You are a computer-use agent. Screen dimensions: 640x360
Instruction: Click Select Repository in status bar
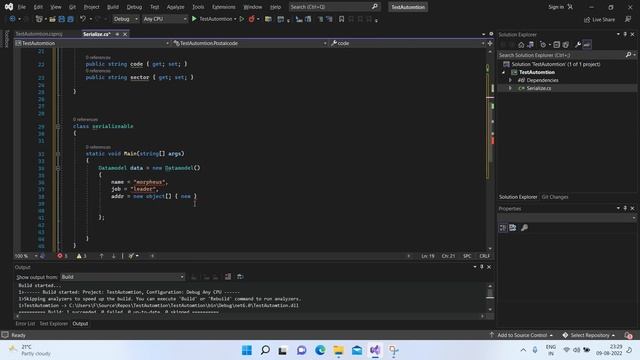[x=589, y=335]
